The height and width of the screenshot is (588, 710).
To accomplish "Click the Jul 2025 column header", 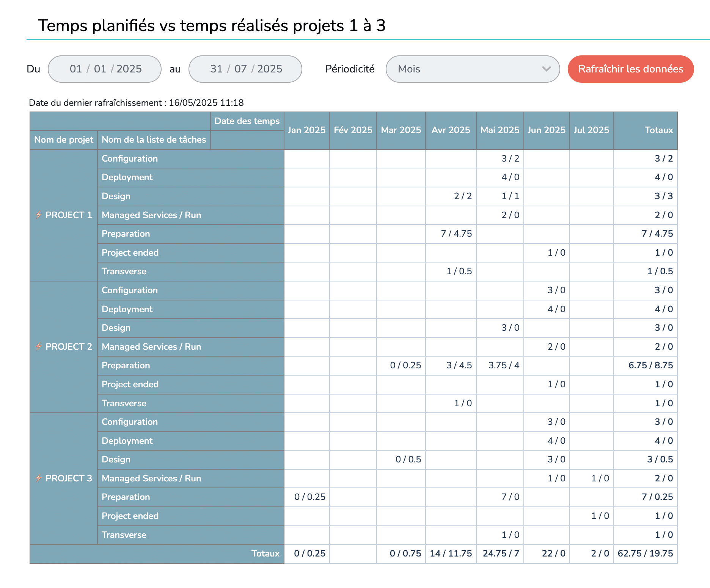I will click(591, 130).
